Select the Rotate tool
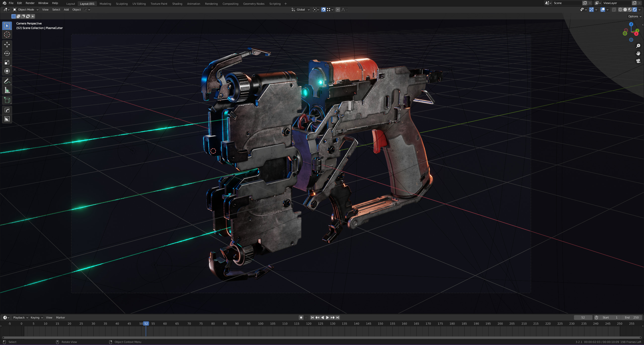This screenshot has width=644, height=345. [7, 53]
